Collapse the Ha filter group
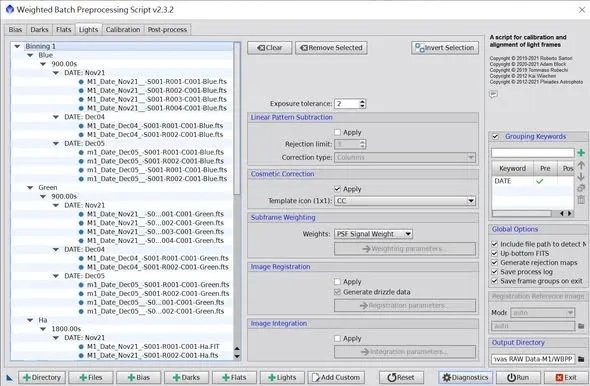Image resolution: width=590 pixels, height=386 pixels. point(30,320)
